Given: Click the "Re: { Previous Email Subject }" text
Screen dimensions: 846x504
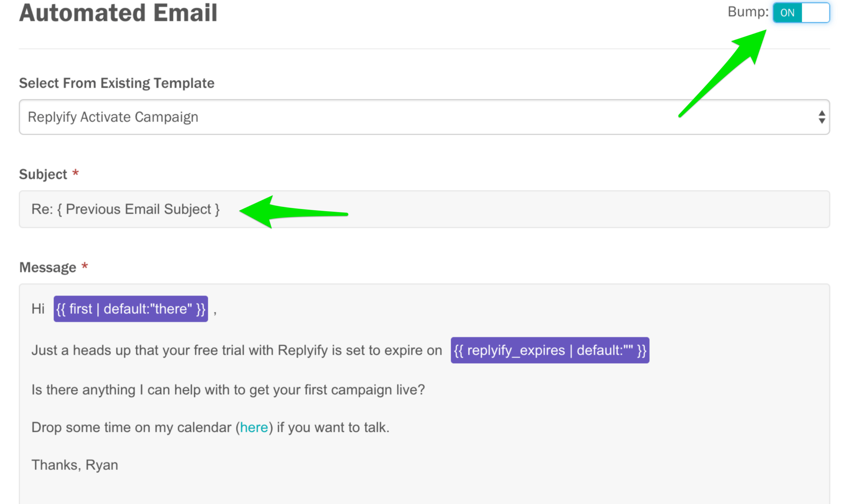Looking at the screenshot, I should 126,209.
